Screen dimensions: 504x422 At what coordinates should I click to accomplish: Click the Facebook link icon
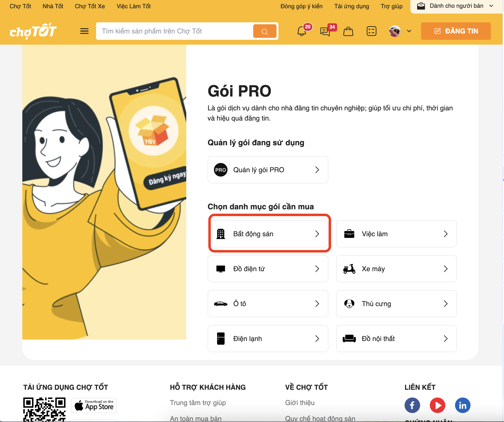(x=412, y=405)
